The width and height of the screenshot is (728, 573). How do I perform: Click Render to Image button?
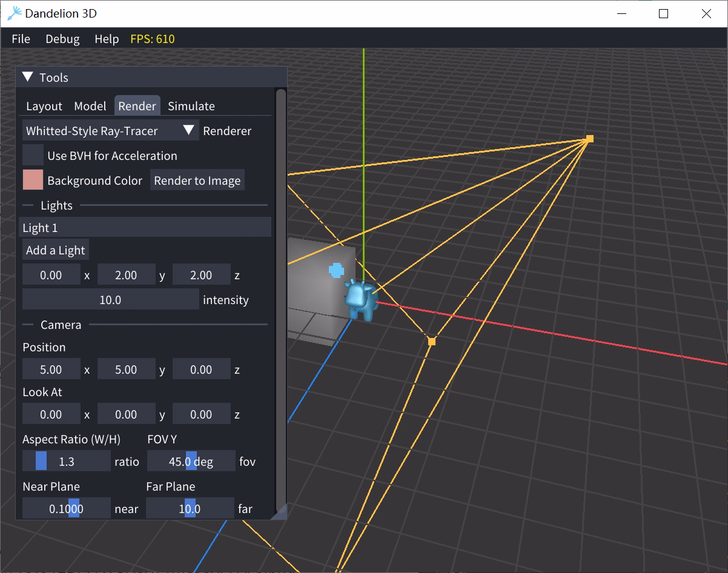(x=197, y=181)
